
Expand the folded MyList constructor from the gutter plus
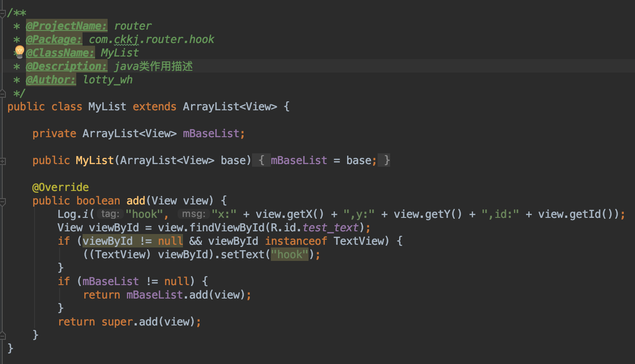[x=2, y=160]
